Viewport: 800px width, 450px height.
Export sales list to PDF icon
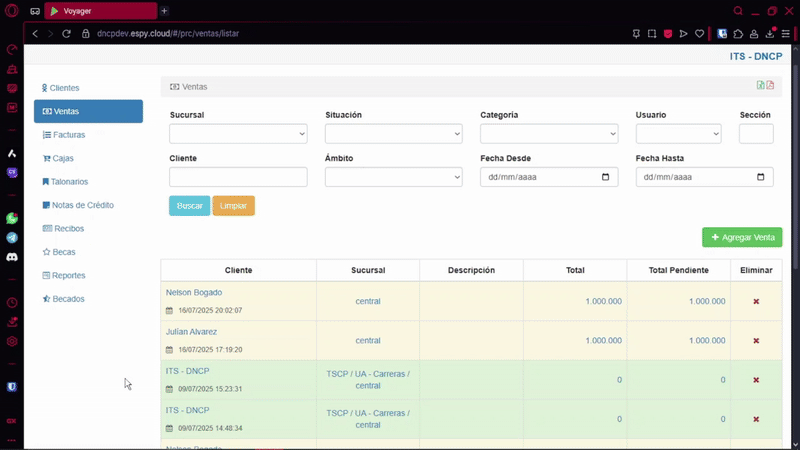click(x=770, y=86)
